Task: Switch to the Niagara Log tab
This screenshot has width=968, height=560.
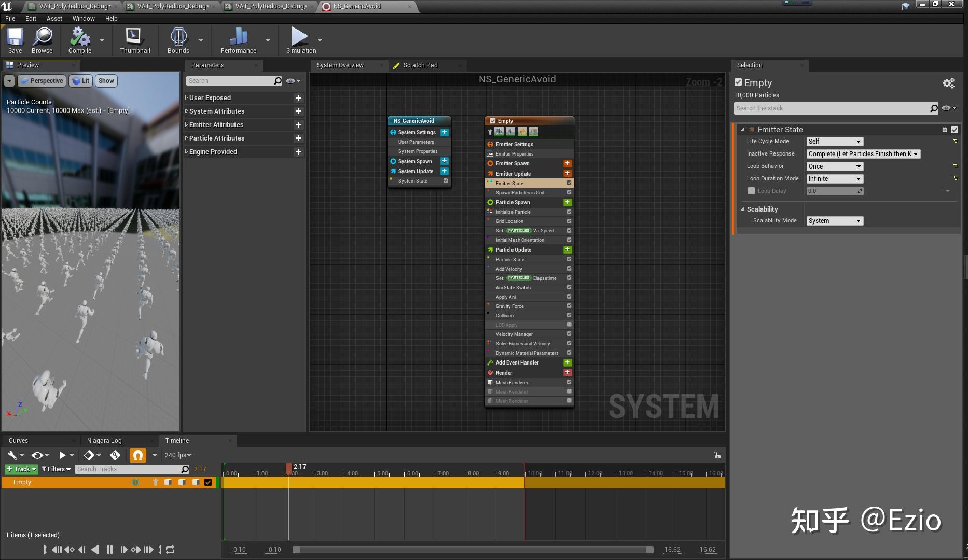Action: point(104,441)
